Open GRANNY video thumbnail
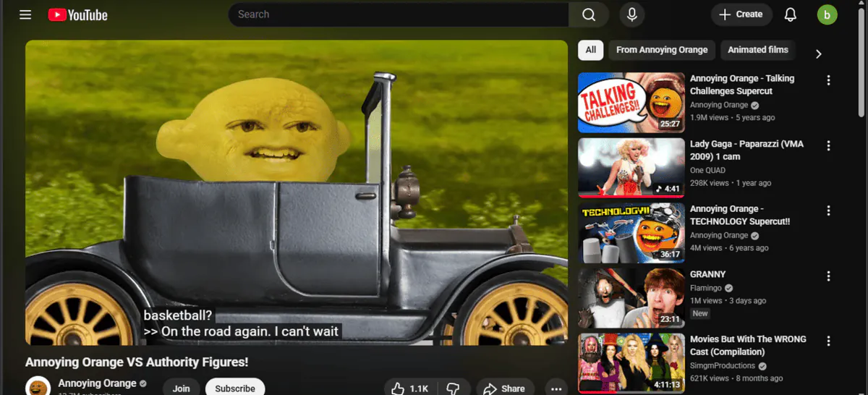 631,298
